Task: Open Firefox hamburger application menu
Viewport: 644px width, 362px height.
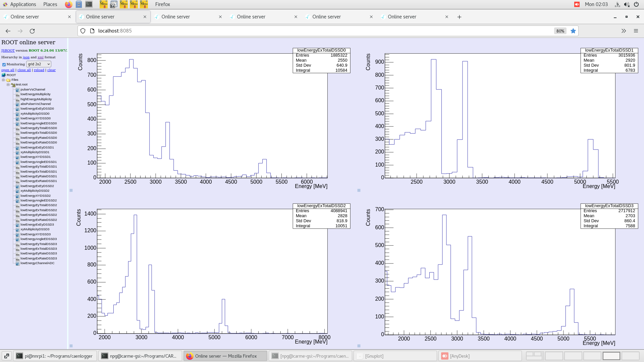Action: coord(636,31)
